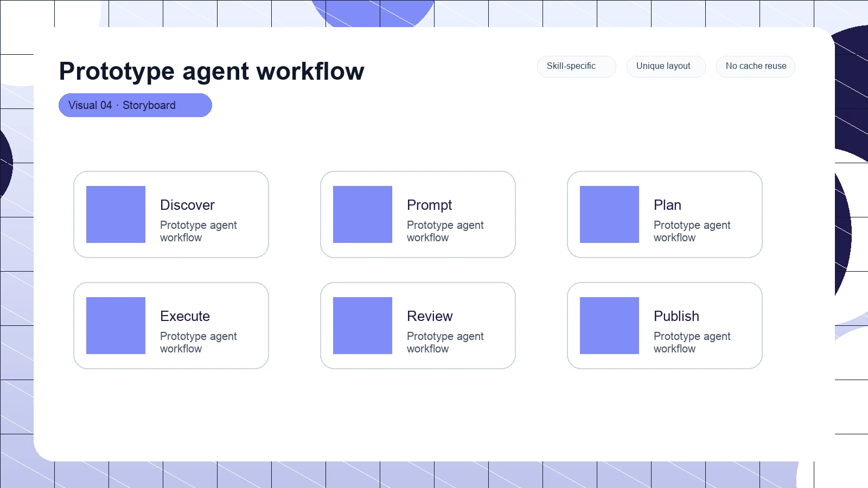This screenshot has height=488, width=868.
Task: Click the Publish card title
Action: point(676,316)
